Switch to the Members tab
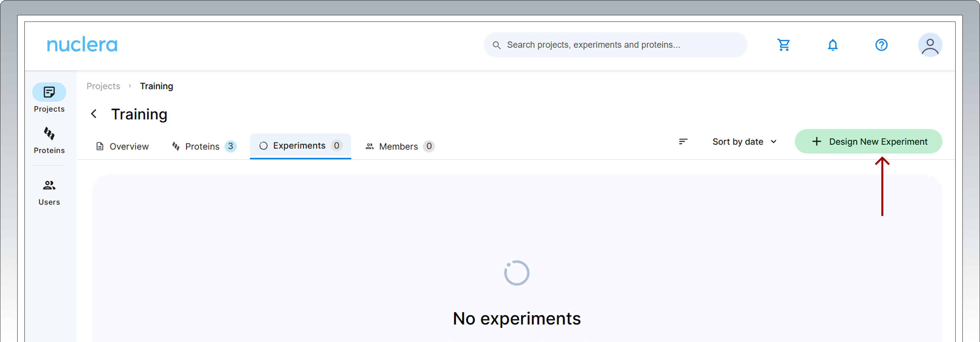The width and height of the screenshot is (980, 342). (x=399, y=147)
